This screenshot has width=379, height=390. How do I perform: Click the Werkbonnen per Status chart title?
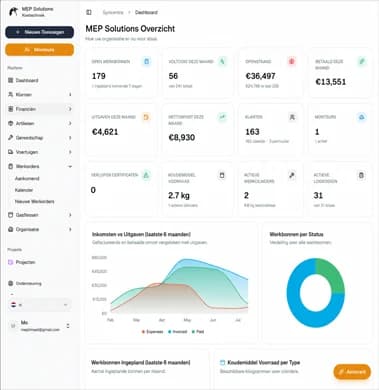point(296,234)
